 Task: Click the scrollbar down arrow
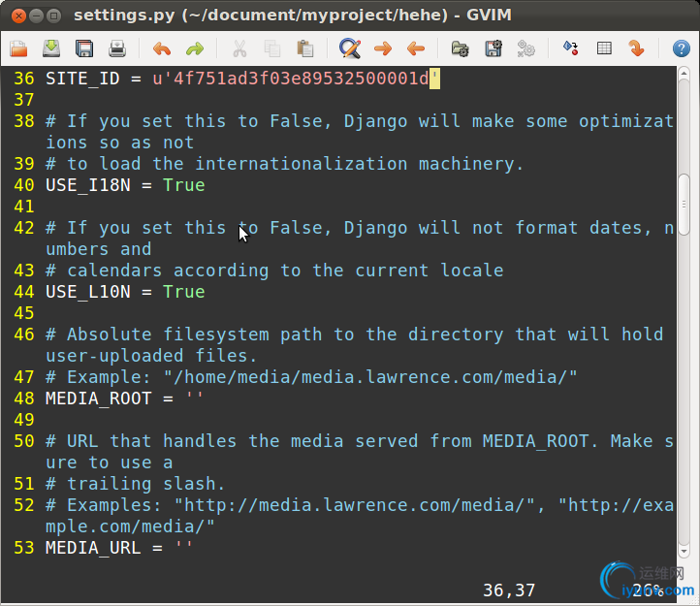pos(684,551)
